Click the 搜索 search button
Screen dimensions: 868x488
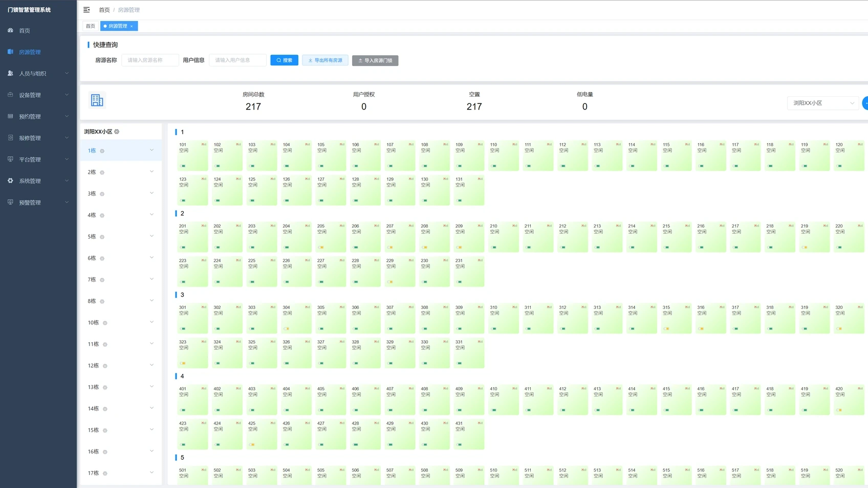coord(285,60)
